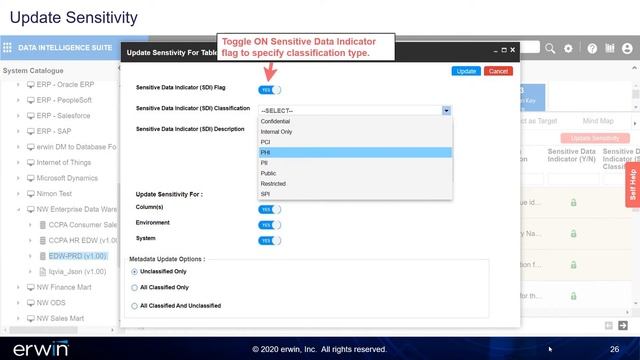The width and height of the screenshot is (640, 360).
Task: Click the ERP - PeopleSoft monitor icon
Action: 31,100
